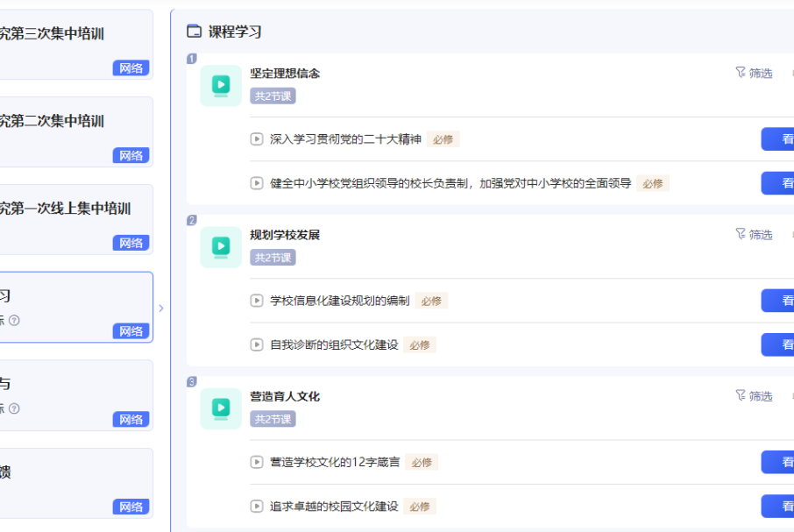
Task: Click play icon beside 深入学习贯彻党的二十大精神
Action: [256, 138]
